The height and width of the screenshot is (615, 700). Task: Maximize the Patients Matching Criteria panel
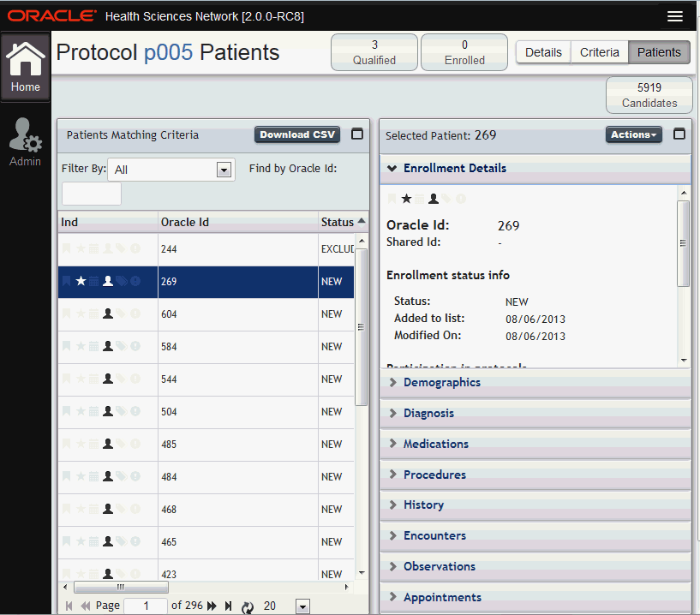point(357,134)
